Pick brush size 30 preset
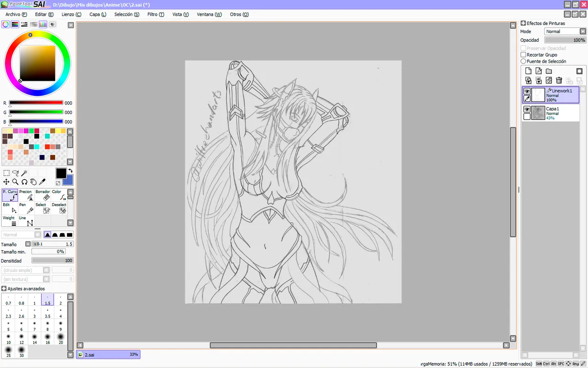The image size is (588, 368). click(22, 351)
